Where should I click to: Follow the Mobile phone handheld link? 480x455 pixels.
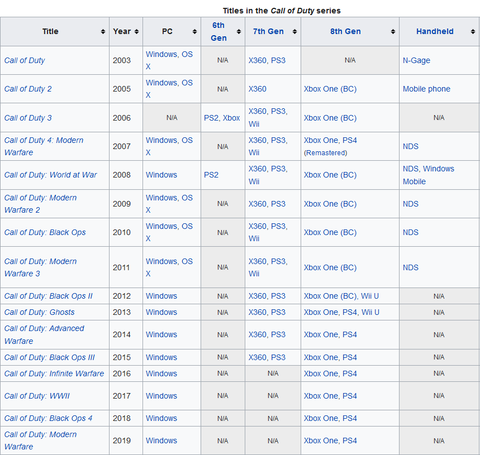(426, 89)
